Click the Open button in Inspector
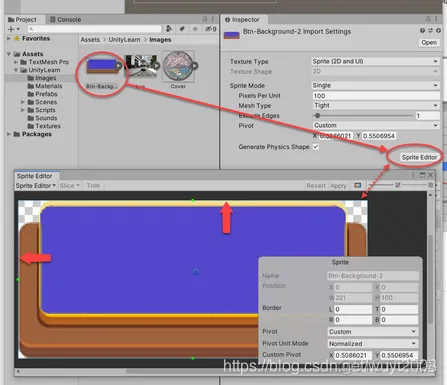The height and width of the screenshot is (385, 447). click(x=429, y=43)
